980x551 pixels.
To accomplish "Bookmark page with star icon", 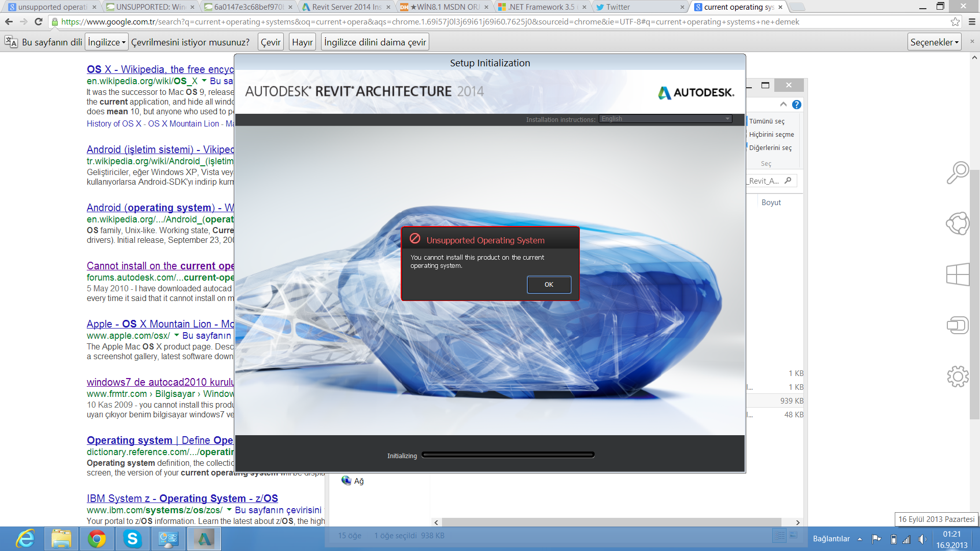I will point(955,21).
